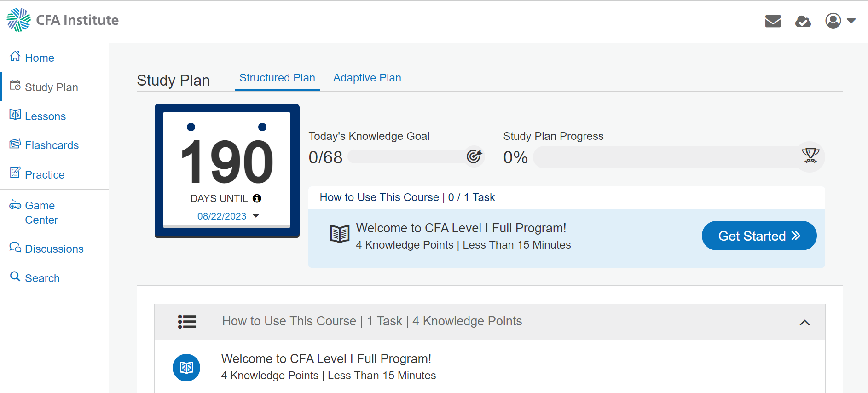Click the Get Started button
Screen dimensions: 868x393
(x=759, y=236)
